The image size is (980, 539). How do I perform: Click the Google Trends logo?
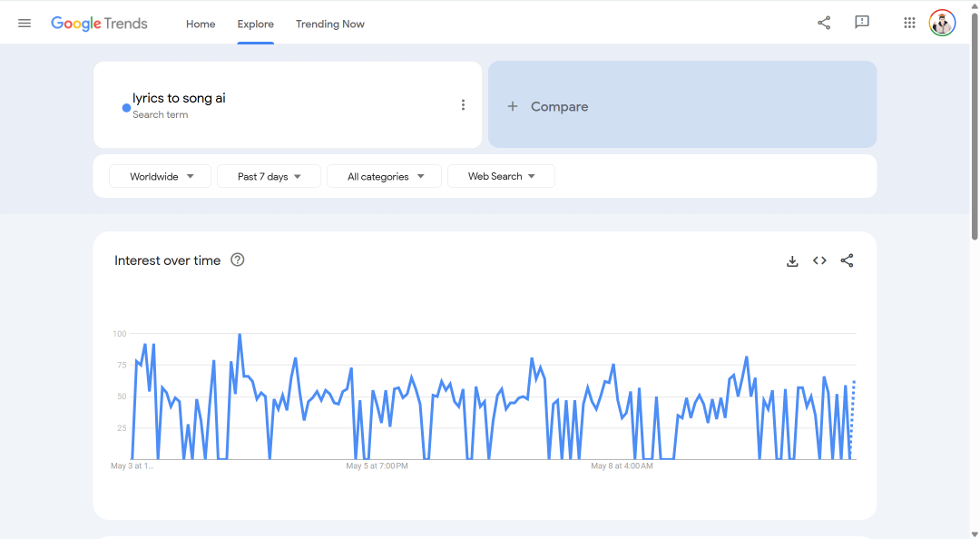(x=99, y=24)
